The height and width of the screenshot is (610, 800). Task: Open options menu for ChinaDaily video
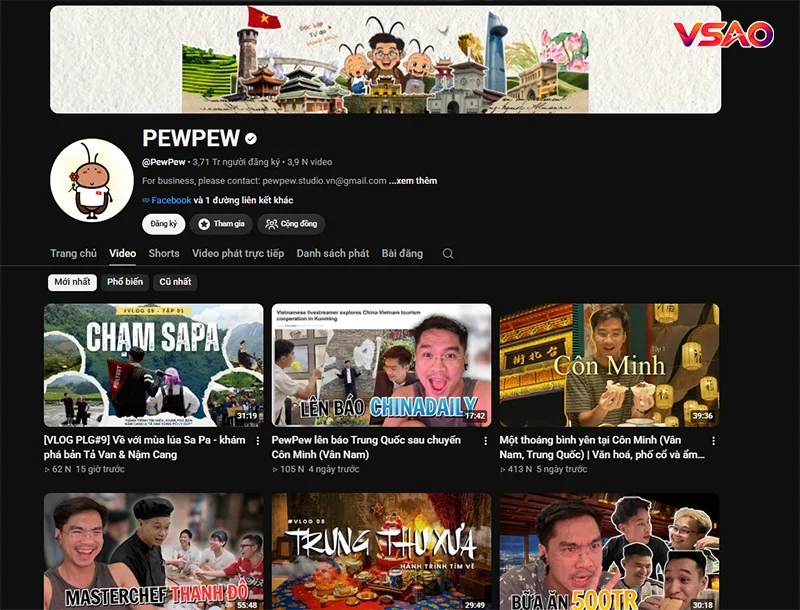(x=485, y=441)
